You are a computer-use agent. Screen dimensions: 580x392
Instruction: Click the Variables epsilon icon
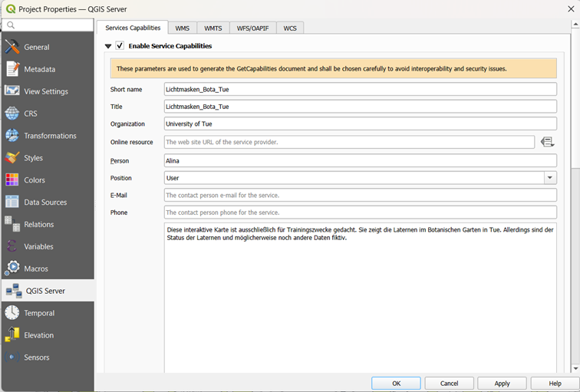coord(12,246)
